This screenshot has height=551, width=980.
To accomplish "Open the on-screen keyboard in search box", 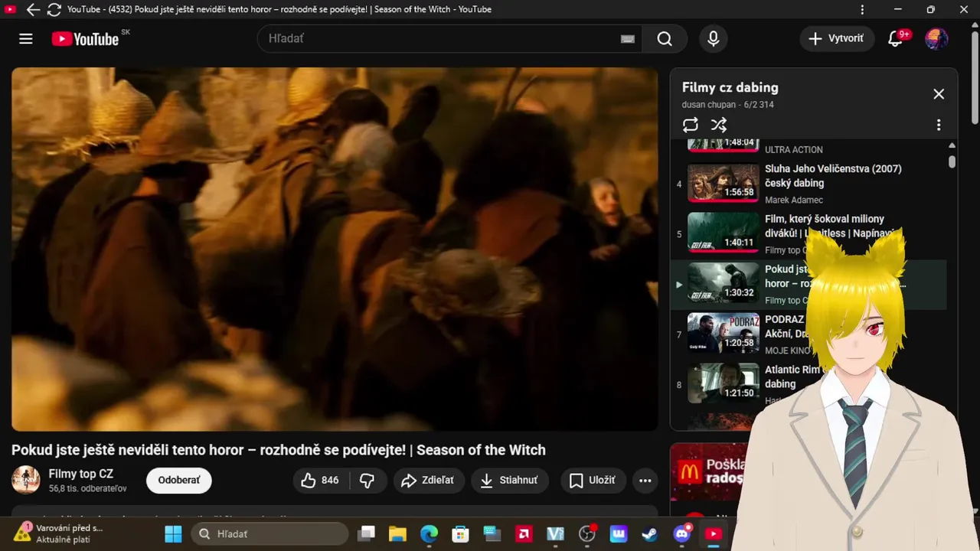I will pyautogui.click(x=628, y=39).
